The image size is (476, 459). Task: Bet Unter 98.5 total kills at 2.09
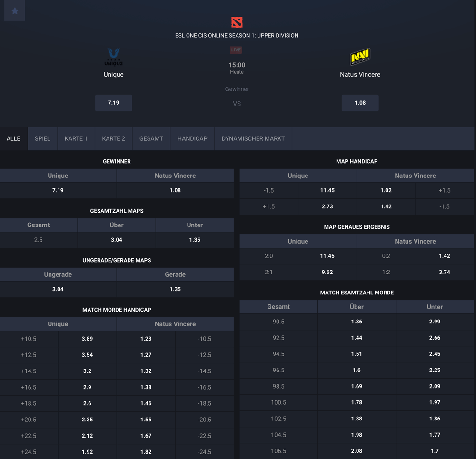point(435,386)
